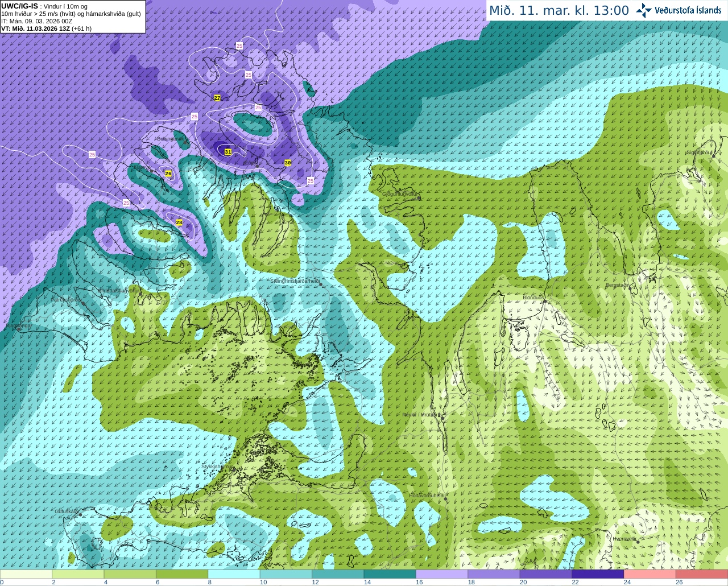This screenshot has height=586, width=728.
Task: Click the yellow gust label 27
Action: coord(217,98)
